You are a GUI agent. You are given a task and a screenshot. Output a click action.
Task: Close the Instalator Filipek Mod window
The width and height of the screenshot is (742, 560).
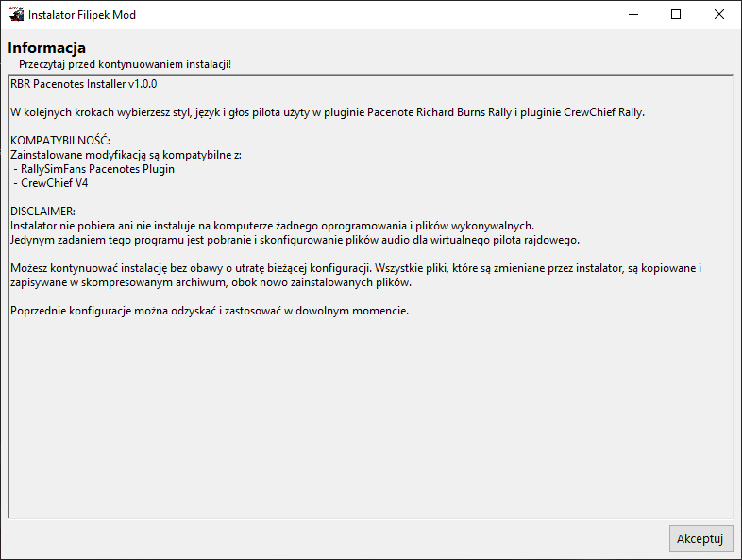coord(719,15)
